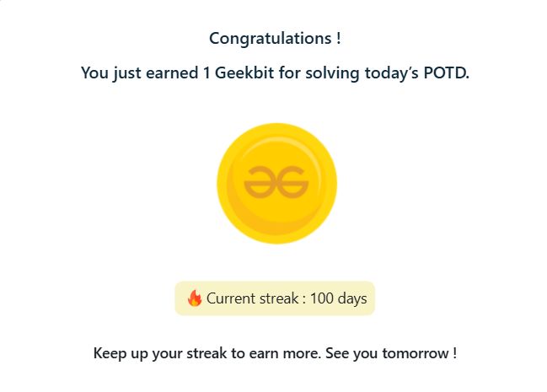
Task: Click the right G of the coin logo
Action: click(x=292, y=182)
